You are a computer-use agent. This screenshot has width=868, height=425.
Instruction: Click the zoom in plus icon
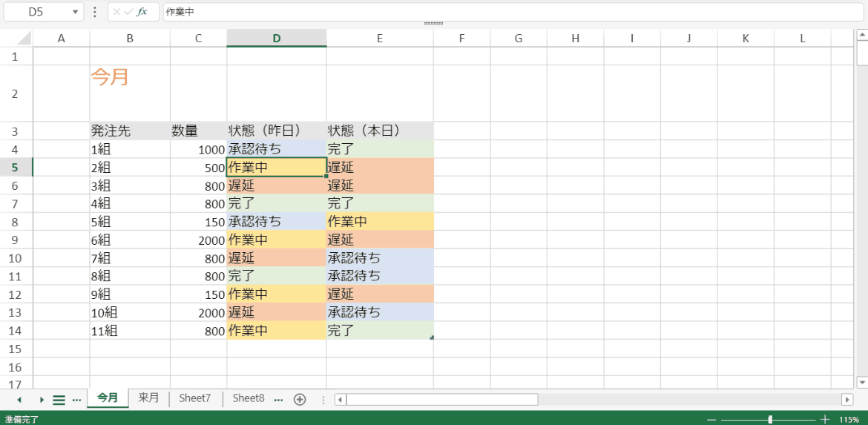click(825, 419)
